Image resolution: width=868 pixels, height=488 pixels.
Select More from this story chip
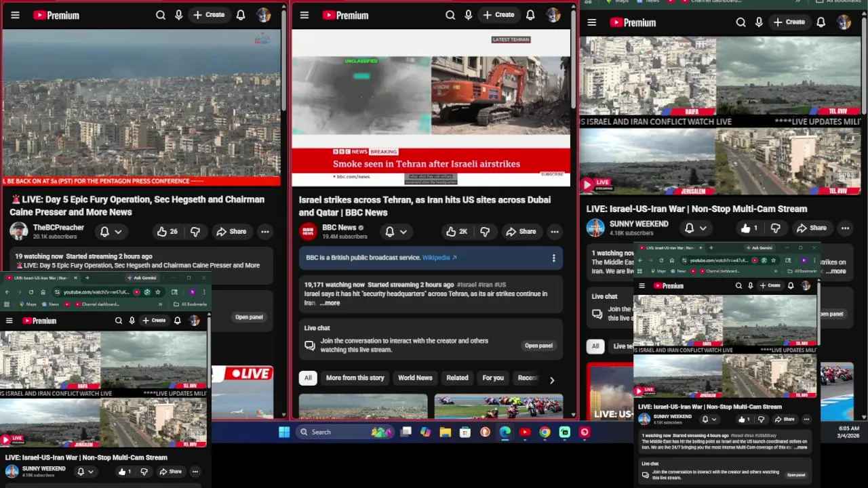pyautogui.click(x=355, y=378)
